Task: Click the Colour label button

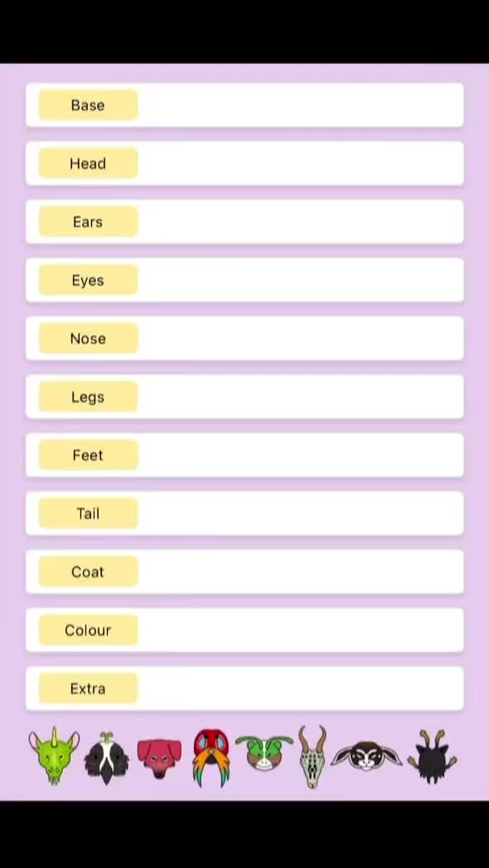Action: click(x=88, y=630)
